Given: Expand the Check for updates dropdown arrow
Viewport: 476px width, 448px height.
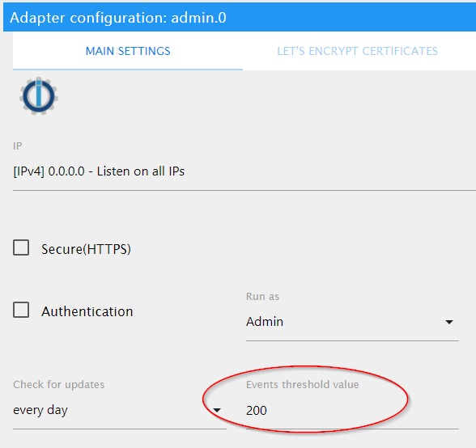Looking at the screenshot, I should [217, 410].
